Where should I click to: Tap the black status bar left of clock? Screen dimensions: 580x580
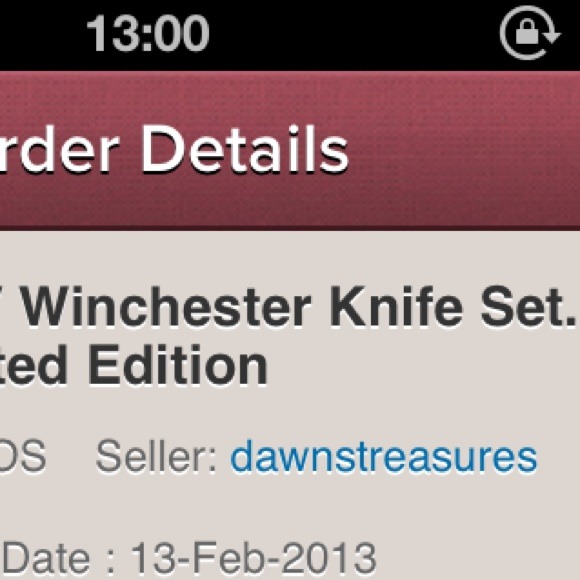coord(41,34)
